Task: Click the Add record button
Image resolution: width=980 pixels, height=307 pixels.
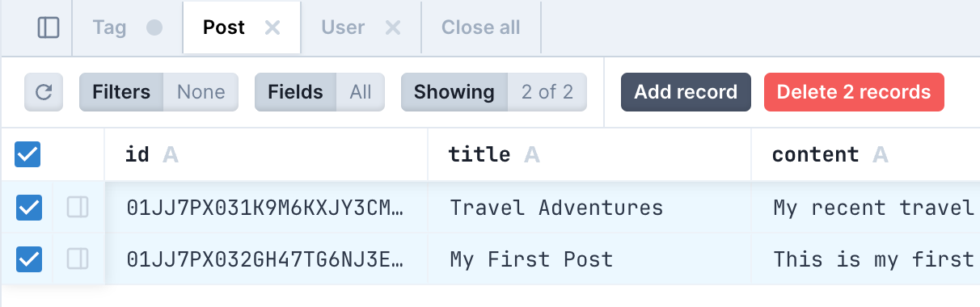Action: tap(686, 92)
